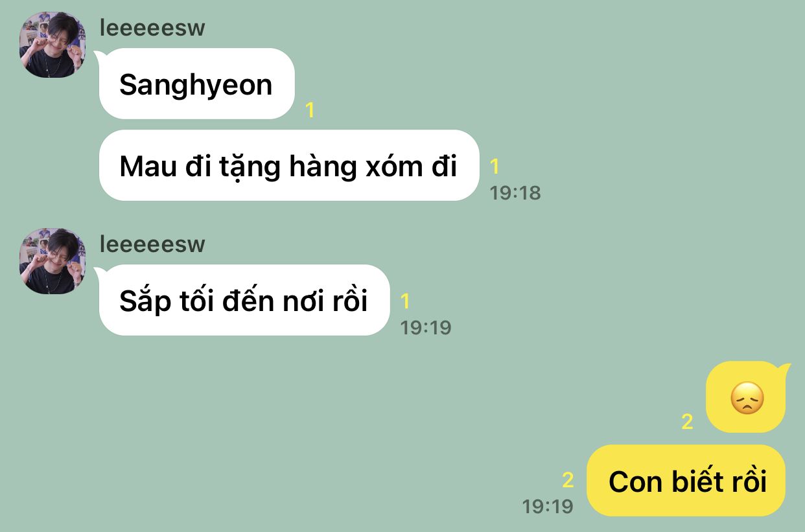Screen dimensions: 805x532
Task: Select the Sanghyeon message bubble
Action: pos(196,84)
